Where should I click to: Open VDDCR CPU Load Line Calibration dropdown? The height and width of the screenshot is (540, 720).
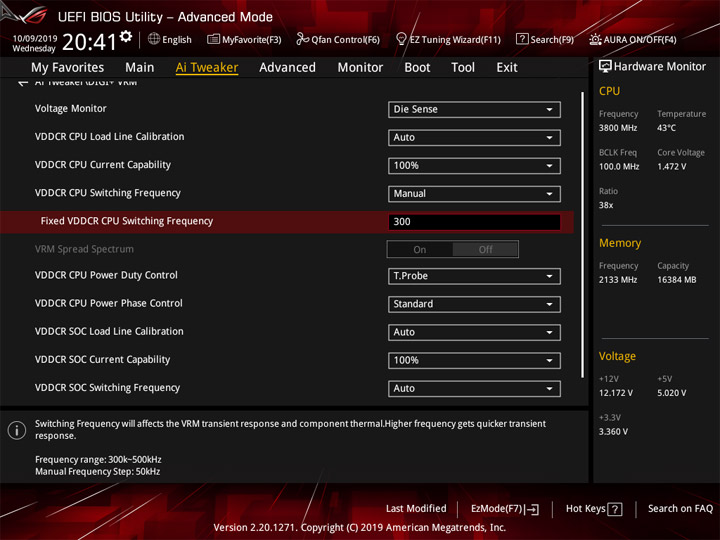click(474, 137)
